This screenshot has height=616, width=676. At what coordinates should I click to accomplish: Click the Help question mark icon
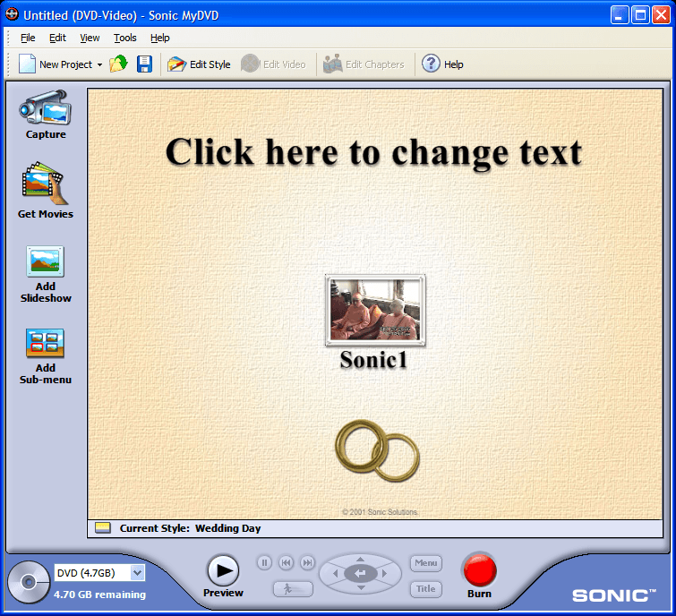[431, 64]
